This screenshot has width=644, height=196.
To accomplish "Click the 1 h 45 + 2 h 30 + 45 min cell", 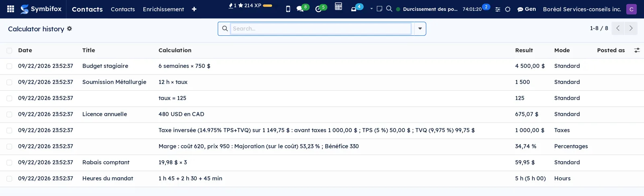I will click(190, 178).
